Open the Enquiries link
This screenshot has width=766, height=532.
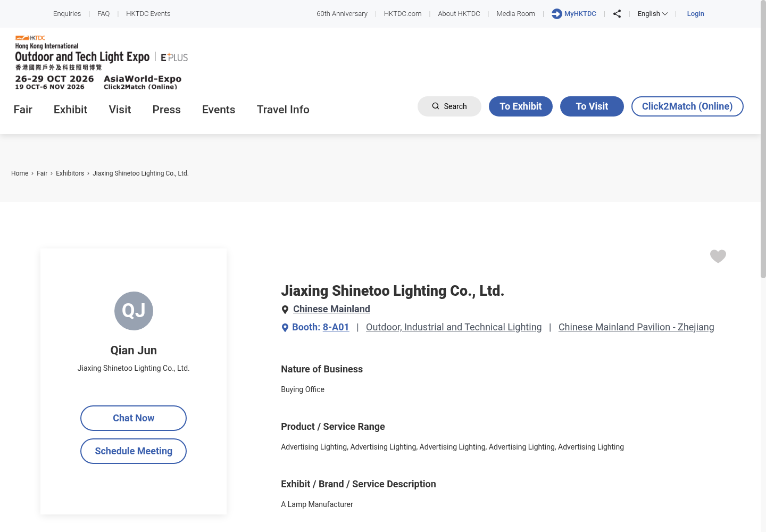coord(67,14)
